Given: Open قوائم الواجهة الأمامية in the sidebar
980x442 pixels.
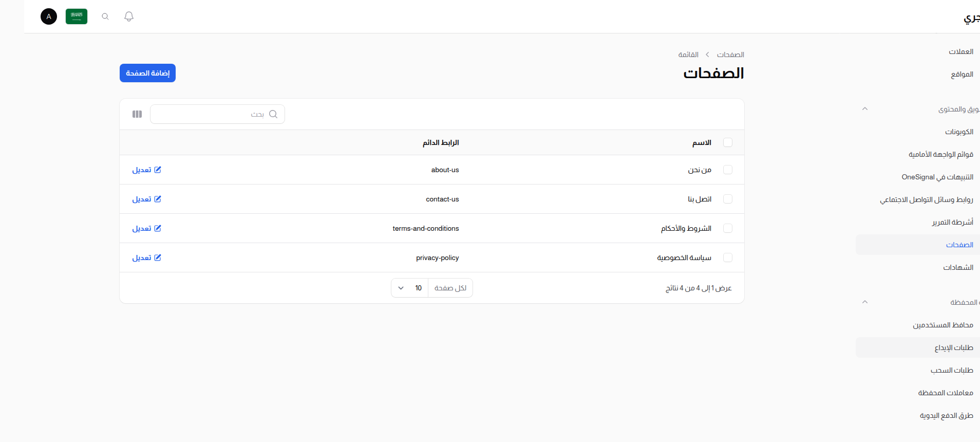Looking at the screenshot, I should 941,154.
